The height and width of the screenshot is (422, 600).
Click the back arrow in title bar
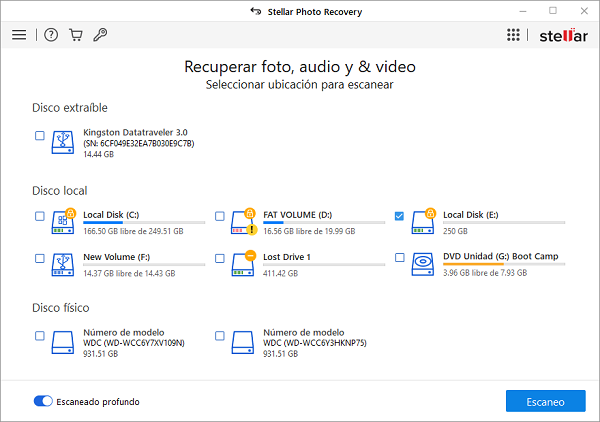(x=255, y=11)
